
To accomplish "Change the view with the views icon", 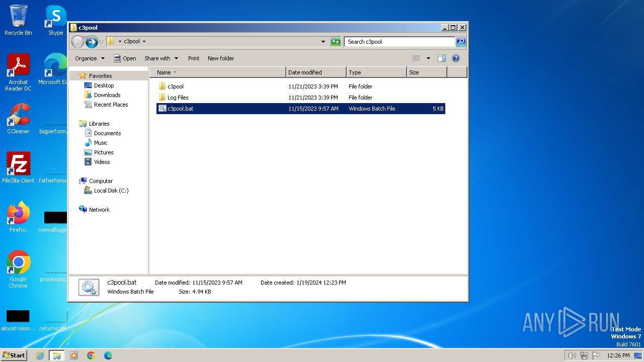I will click(x=416, y=58).
